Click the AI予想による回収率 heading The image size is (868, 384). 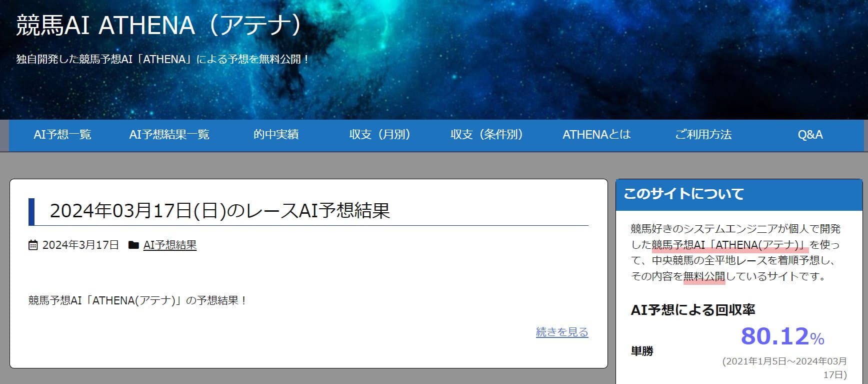coord(693,310)
